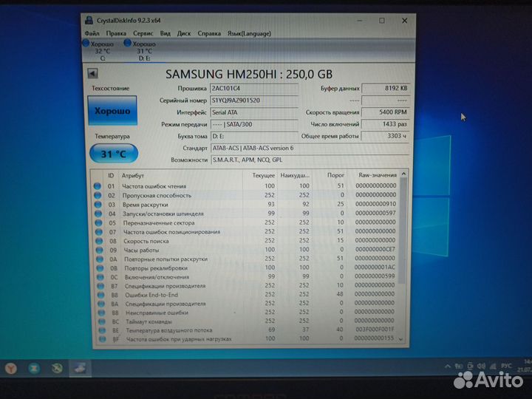The width and height of the screenshot is (532, 399).
Task: Click the 3303 ч power-on hours value
Action: tap(386, 136)
